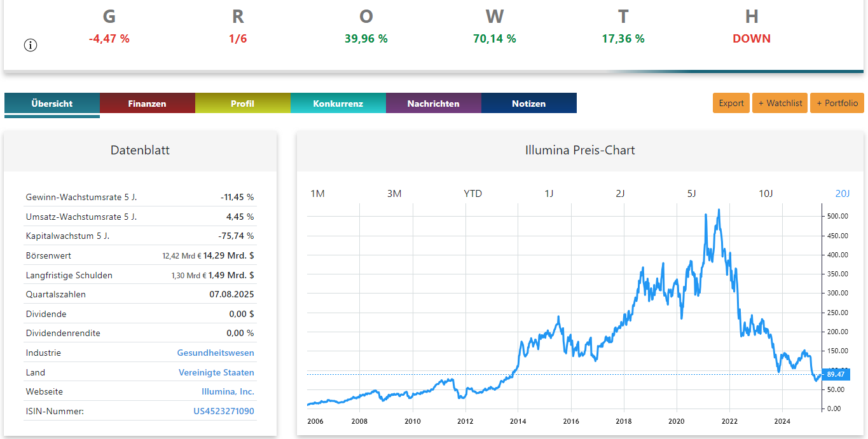Set chart range to 3M
The width and height of the screenshot is (868, 439).
pyautogui.click(x=394, y=193)
